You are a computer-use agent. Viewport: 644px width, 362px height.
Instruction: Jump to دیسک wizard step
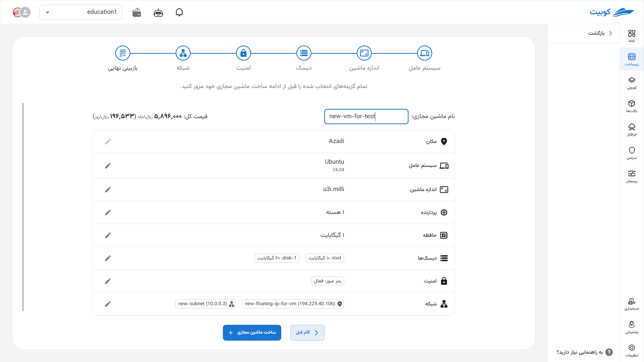pyautogui.click(x=304, y=53)
